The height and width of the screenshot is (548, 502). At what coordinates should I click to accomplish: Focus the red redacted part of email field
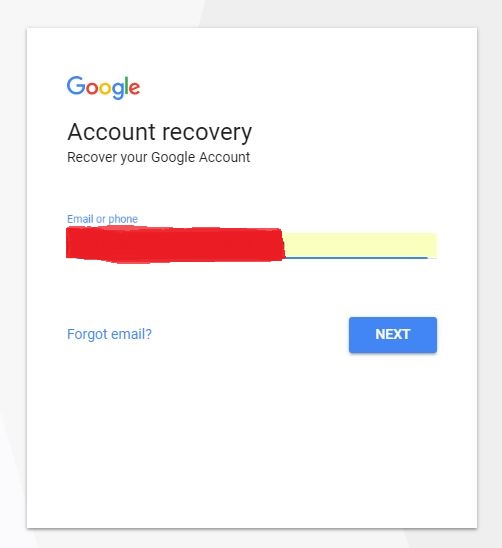pos(175,245)
